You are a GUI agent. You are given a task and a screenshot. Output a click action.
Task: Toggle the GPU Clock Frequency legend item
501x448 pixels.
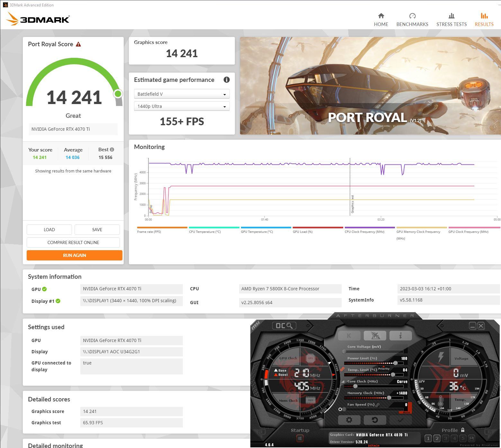coord(474,230)
